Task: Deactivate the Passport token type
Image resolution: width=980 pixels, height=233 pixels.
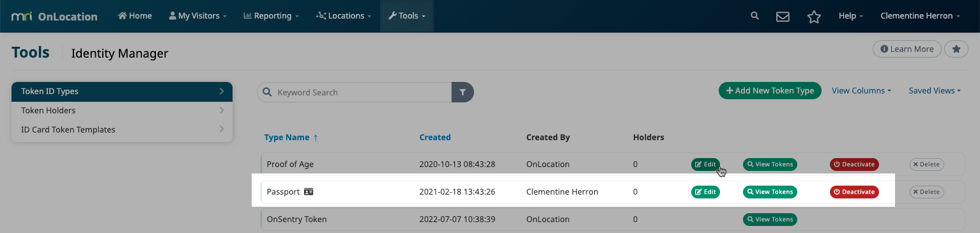Action: coord(854,191)
